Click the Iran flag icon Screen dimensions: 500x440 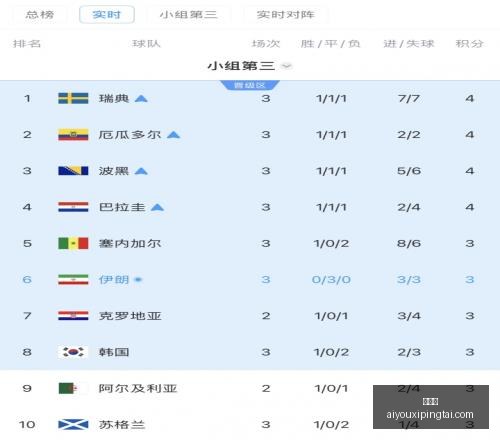click(x=73, y=280)
